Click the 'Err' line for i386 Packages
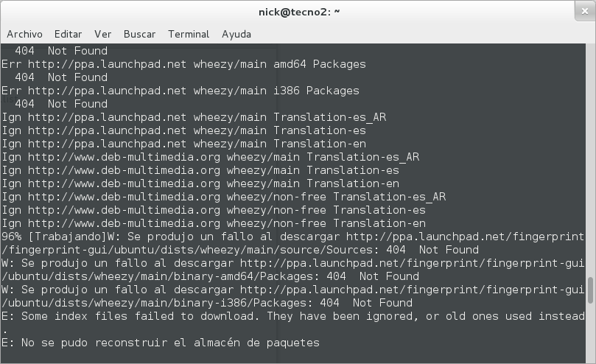 pyautogui.click(x=180, y=91)
